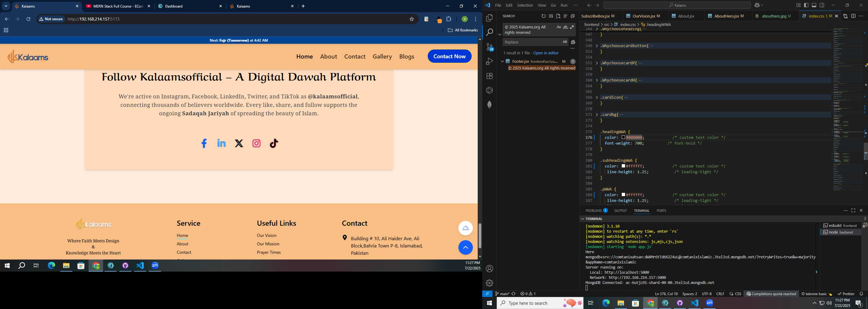Click the Gallery nav link
The height and width of the screenshot is (309, 868).
382,57
